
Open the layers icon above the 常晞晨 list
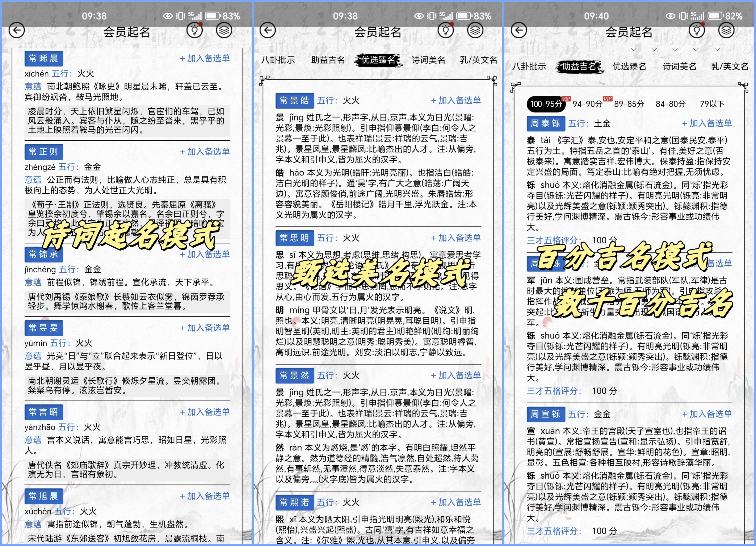pyautogui.click(x=224, y=30)
